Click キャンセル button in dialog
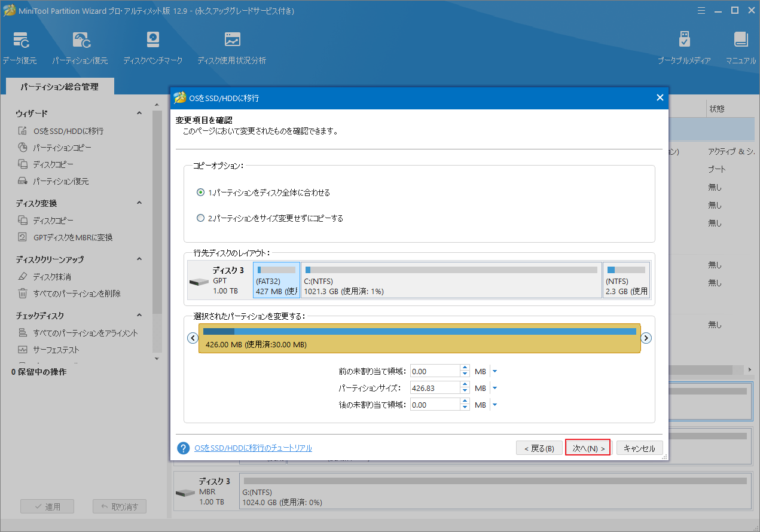This screenshot has height=532, width=760. coord(639,448)
